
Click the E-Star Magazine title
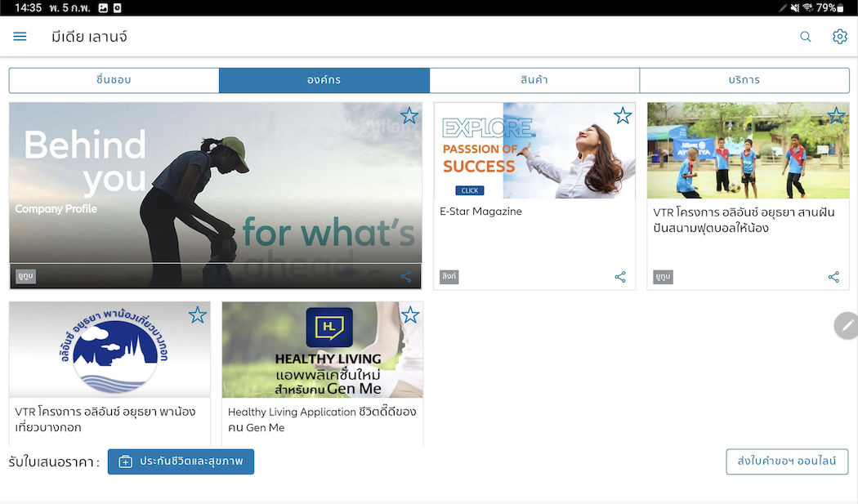(480, 212)
